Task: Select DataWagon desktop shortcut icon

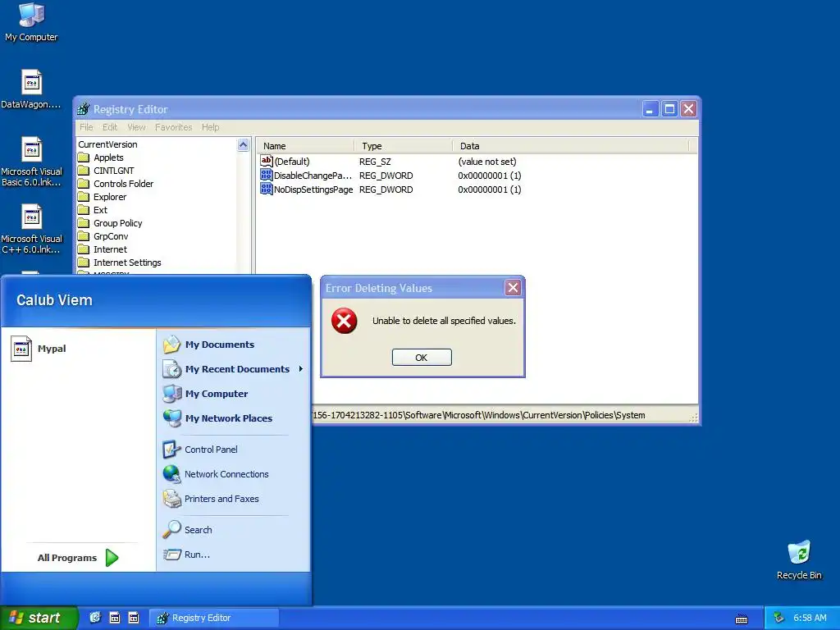Action: [31, 83]
